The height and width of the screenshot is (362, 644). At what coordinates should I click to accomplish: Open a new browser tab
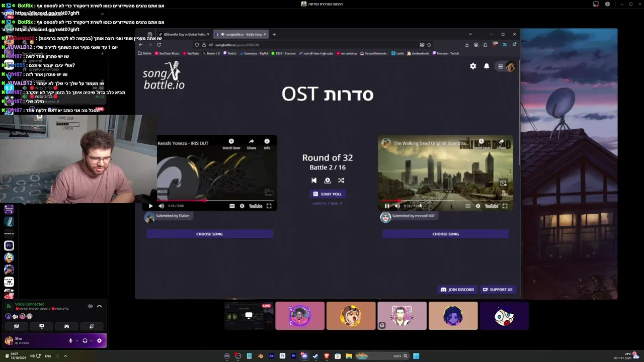click(274, 34)
